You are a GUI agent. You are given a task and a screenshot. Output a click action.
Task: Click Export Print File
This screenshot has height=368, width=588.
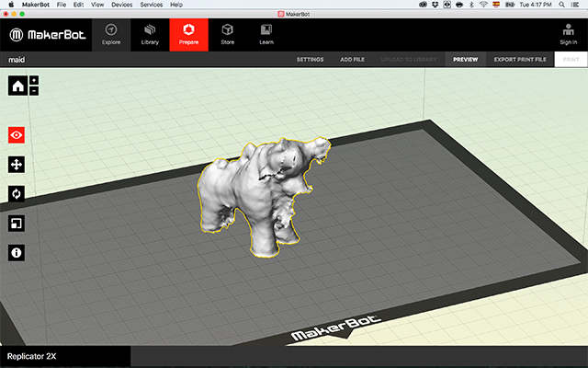click(x=520, y=59)
